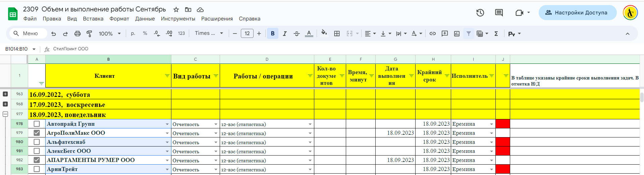Open the comments history icon

[499, 13]
